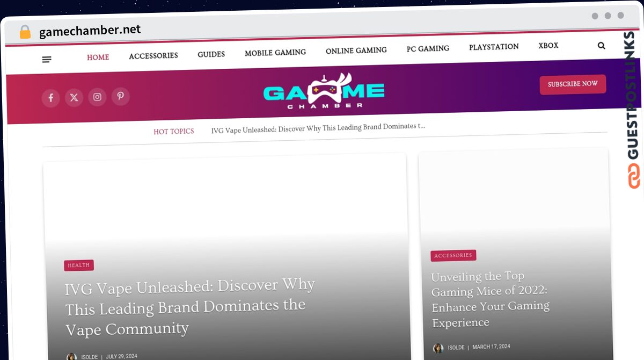
Task: Click author Isolde on the March 17 article
Action: coord(456,348)
